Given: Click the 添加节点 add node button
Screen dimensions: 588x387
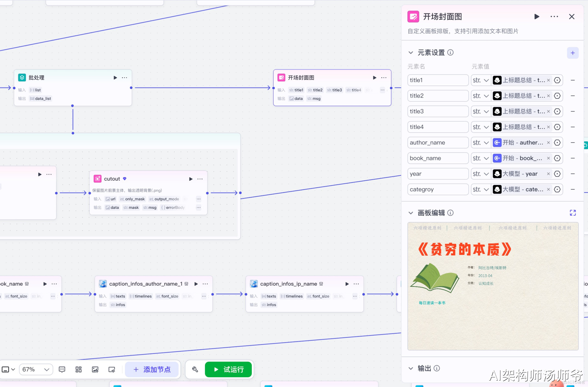Looking at the screenshot, I should click(152, 369).
